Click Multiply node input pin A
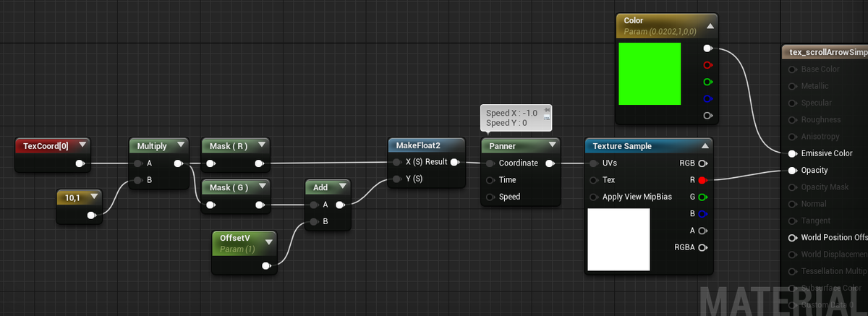 tap(137, 163)
